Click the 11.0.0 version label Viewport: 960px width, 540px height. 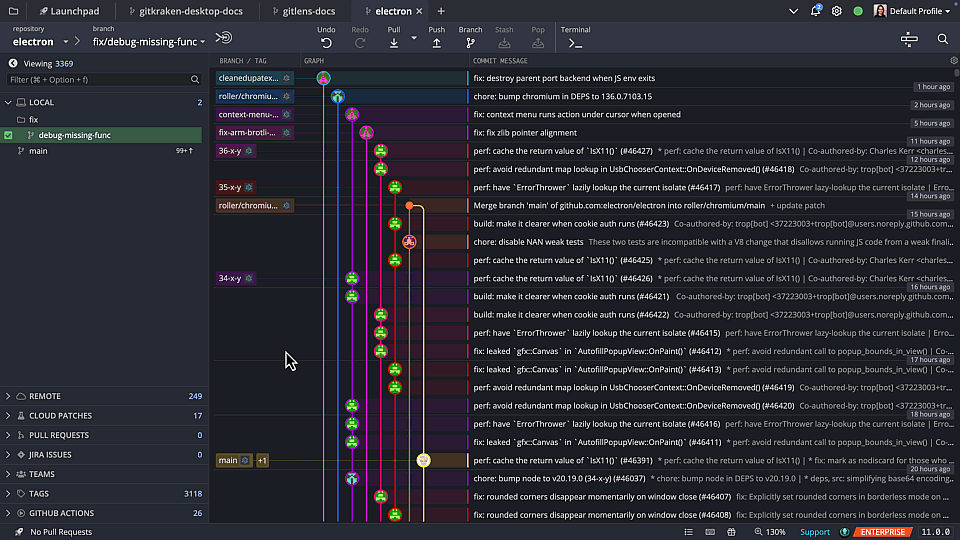(x=936, y=532)
